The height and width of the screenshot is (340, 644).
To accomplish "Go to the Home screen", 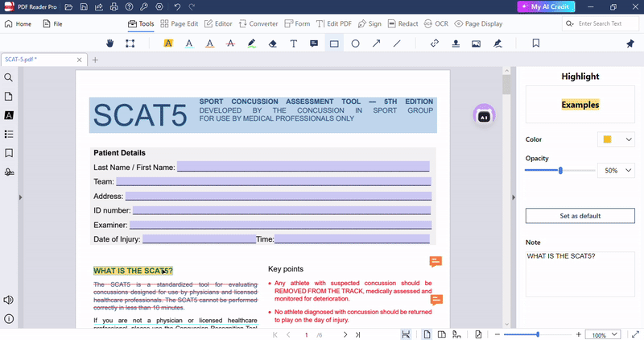I will (x=18, y=24).
